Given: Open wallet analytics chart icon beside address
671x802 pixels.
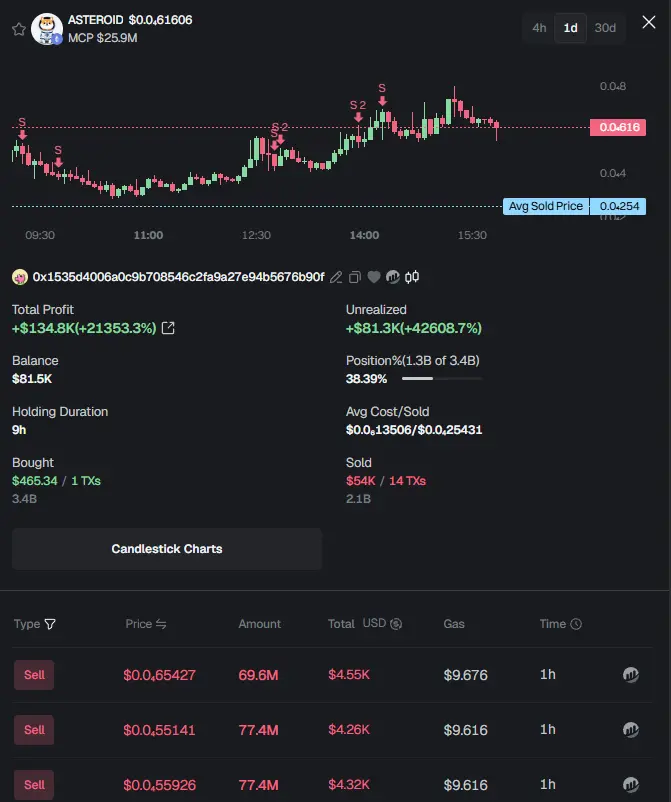Looking at the screenshot, I should [x=393, y=277].
